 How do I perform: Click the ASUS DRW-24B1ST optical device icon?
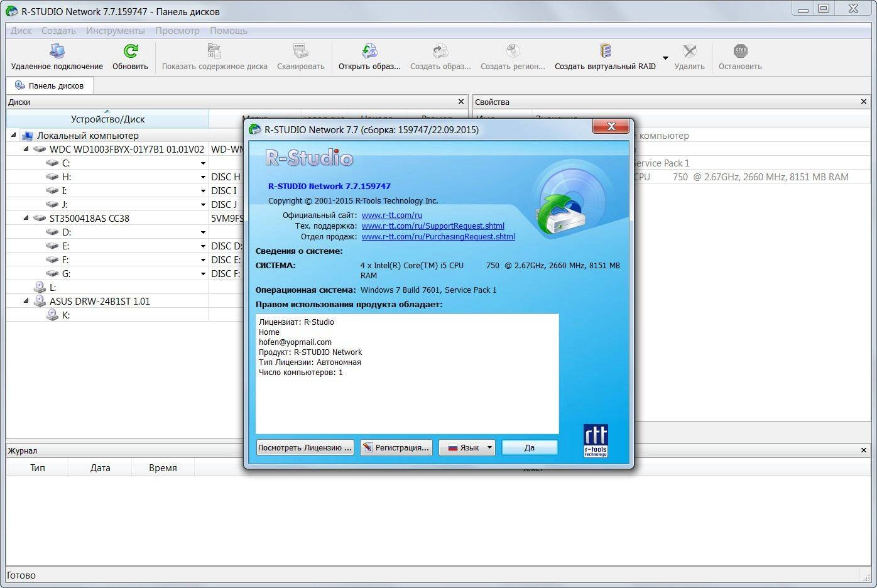tap(40, 301)
